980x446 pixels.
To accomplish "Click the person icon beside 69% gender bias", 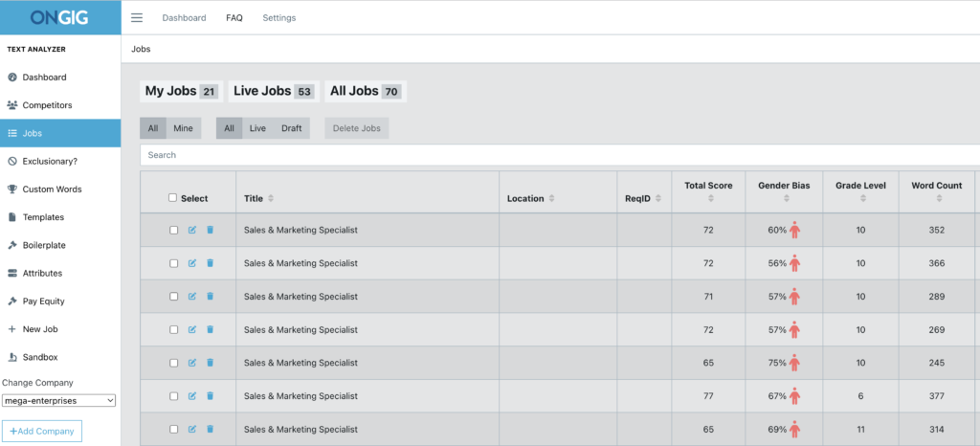I will [x=794, y=429].
